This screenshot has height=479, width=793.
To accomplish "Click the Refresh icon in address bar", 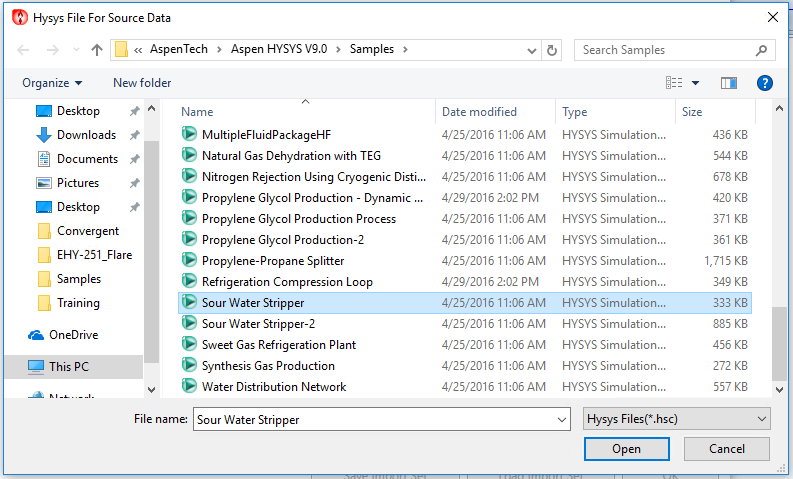I will coord(552,50).
